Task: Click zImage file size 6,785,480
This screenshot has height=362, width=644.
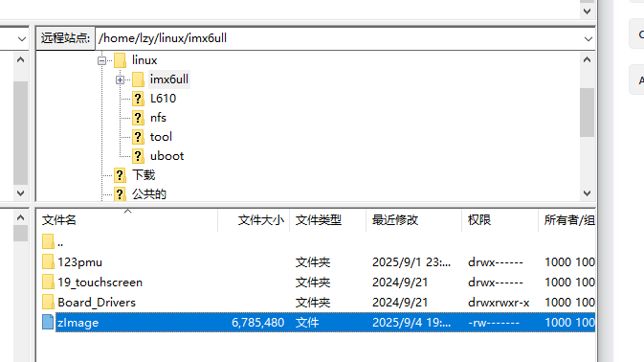Action: (x=258, y=323)
